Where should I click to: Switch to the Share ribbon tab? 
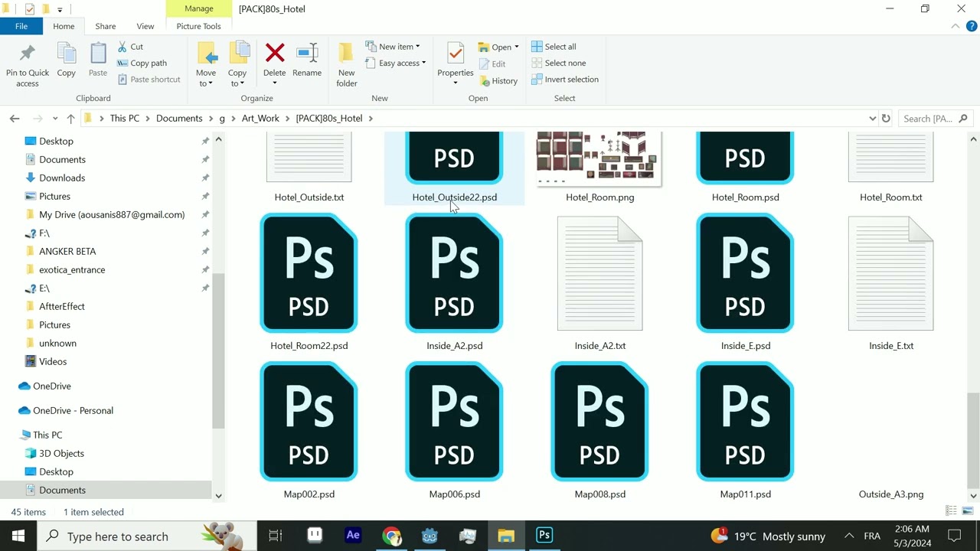tap(106, 26)
